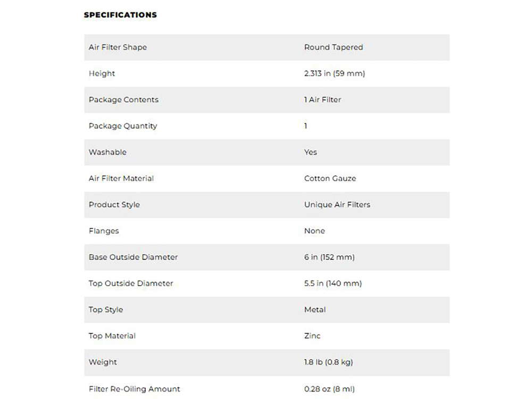Click the Height value 2.313 in (59 mm)

334,73
